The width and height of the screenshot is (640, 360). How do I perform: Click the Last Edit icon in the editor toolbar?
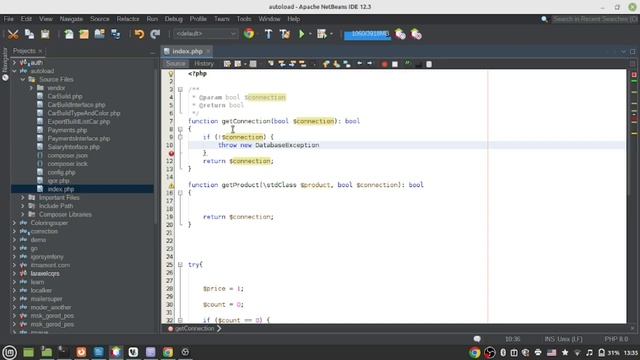227,64
